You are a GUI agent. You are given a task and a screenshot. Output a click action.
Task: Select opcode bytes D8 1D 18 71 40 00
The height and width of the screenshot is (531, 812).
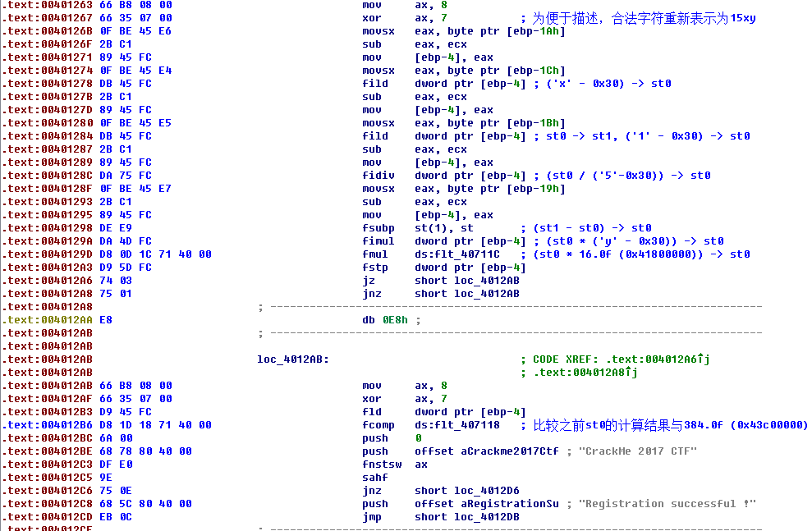coord(155,425)
